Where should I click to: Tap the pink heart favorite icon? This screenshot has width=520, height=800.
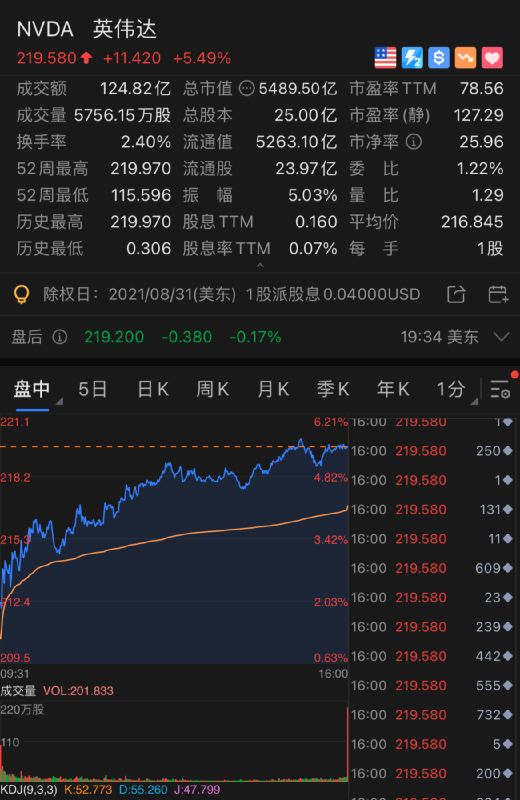click(492, 58)
